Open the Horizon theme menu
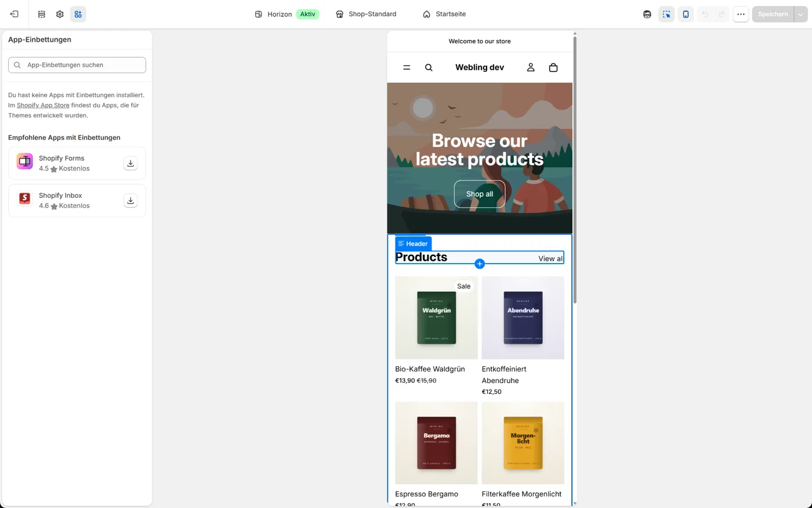This screenshot has height=508, width=812. (287, 14)
